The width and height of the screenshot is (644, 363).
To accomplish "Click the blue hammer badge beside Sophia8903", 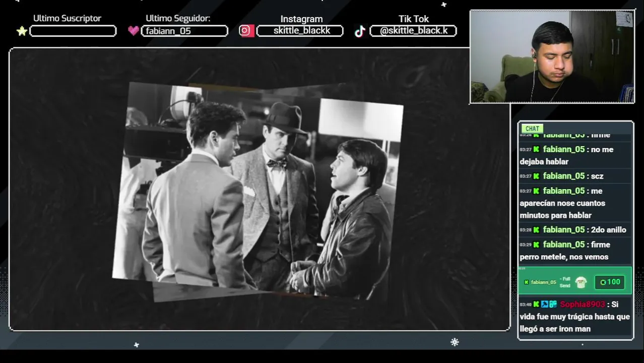I will tap(545, 304).
